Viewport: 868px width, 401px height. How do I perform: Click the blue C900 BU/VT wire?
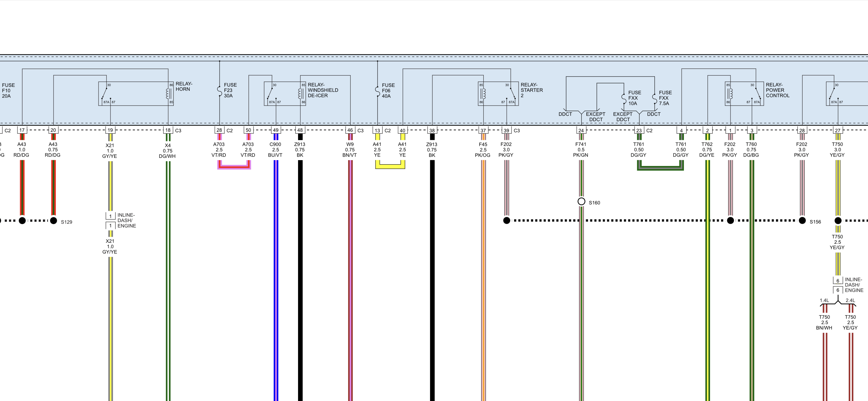[x=276, y=270]
